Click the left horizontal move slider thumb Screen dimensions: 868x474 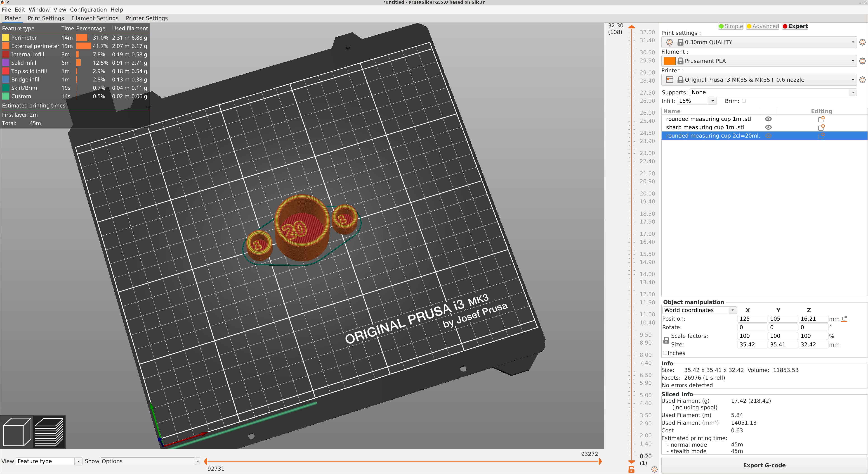tap(205, 461)
